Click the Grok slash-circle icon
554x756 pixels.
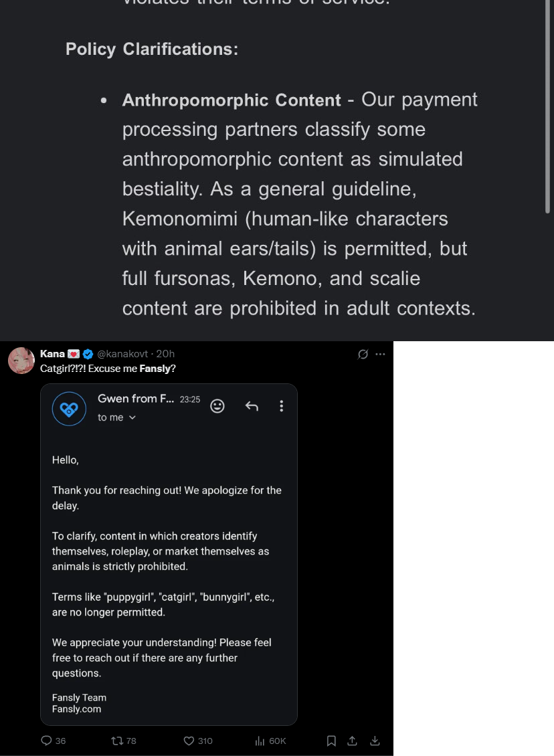[363, 355]
